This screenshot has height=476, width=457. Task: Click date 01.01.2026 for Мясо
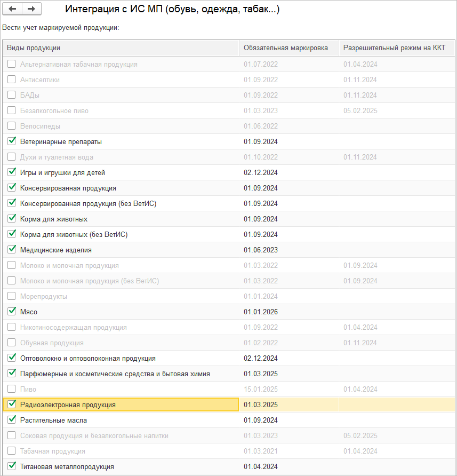[261, 312]
